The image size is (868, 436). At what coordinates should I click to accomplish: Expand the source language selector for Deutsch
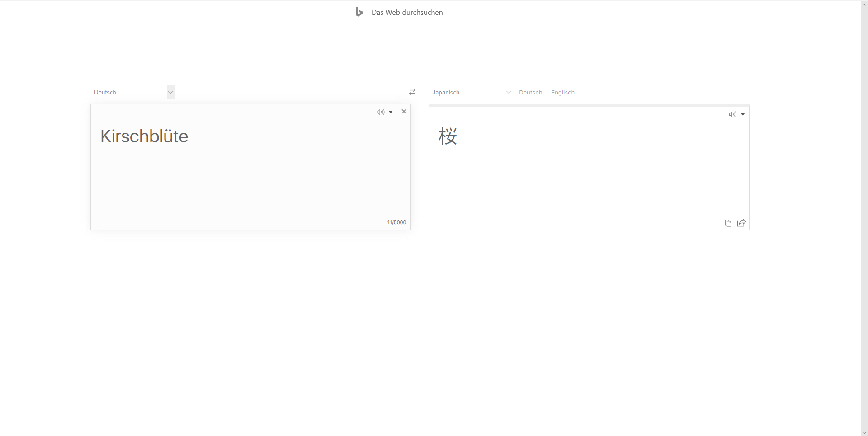[170, 92]
